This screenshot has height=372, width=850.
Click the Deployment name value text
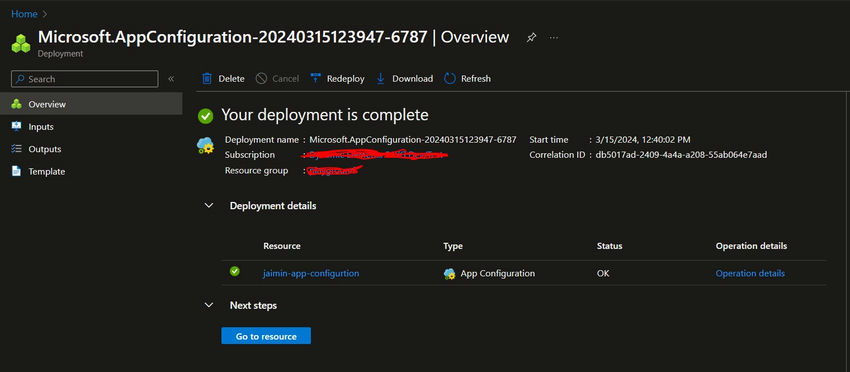(x=413, y=140)
